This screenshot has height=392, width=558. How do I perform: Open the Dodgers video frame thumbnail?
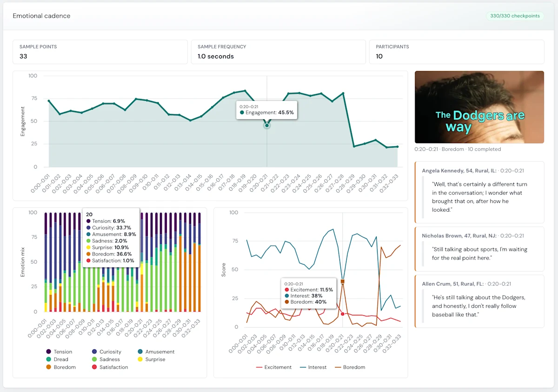(479, 107)
